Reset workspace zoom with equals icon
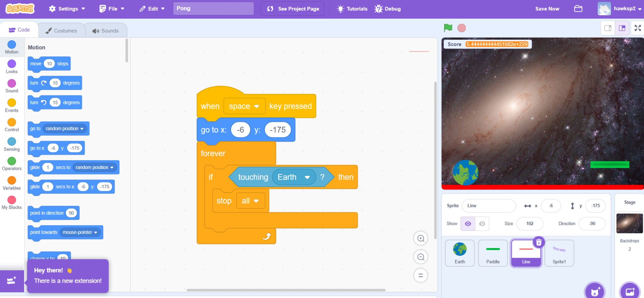644x298 pixels. coord(420,276)
